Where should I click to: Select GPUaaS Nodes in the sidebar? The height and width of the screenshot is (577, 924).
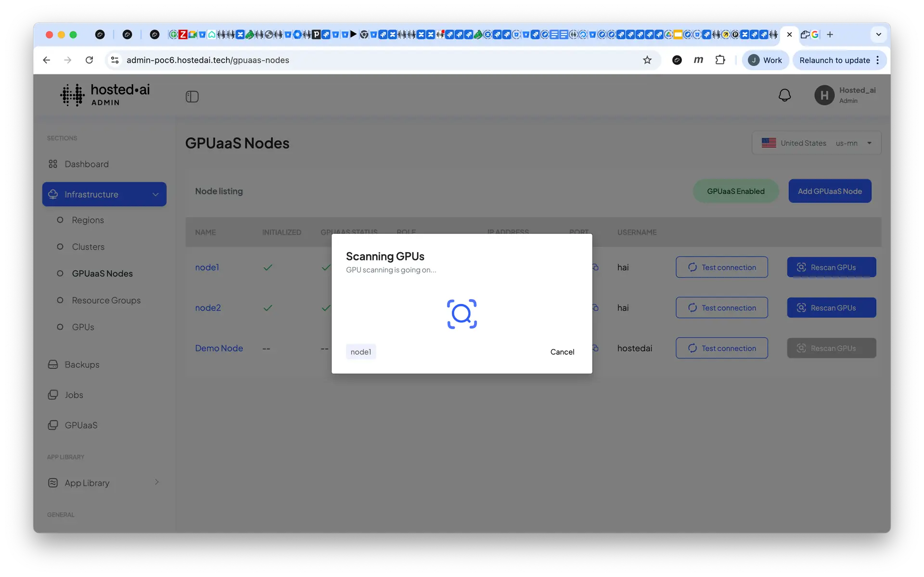click(x=102, y=273)
